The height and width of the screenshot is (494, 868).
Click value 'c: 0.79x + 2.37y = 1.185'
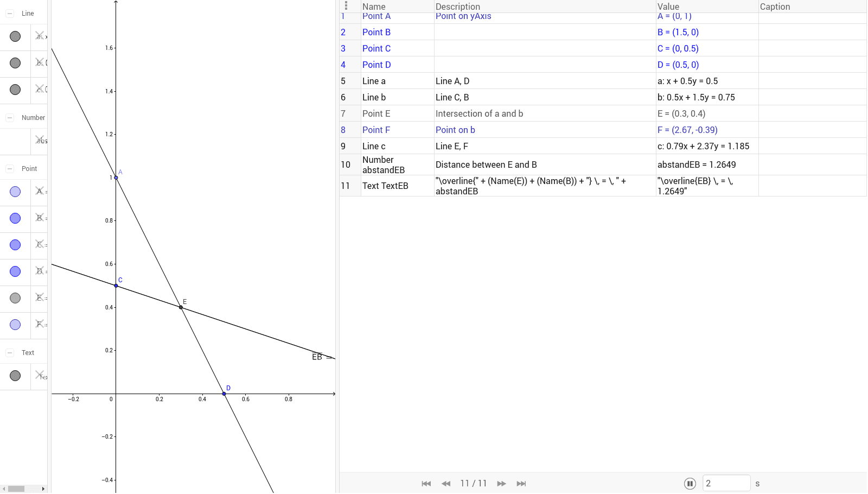703,146
